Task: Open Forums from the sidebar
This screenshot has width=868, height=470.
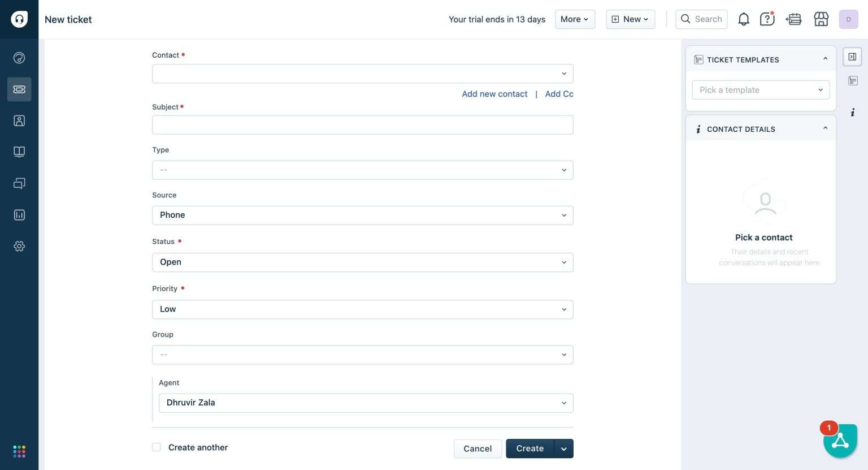Action: [19, 183]
